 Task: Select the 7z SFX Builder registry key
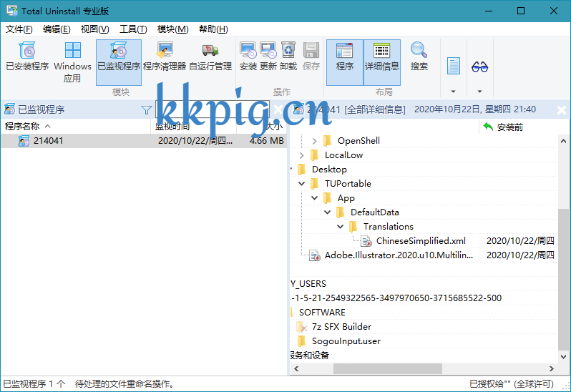[341, 327]
